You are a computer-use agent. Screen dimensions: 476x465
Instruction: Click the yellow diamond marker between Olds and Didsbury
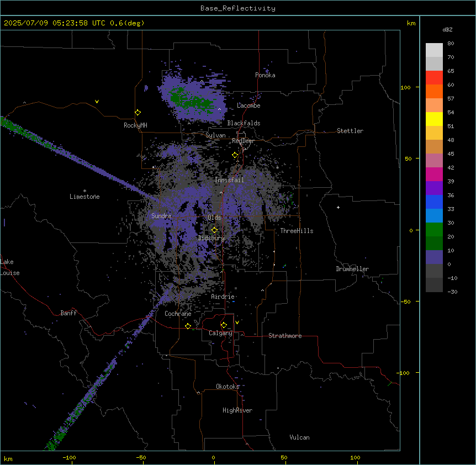(215, 230)
